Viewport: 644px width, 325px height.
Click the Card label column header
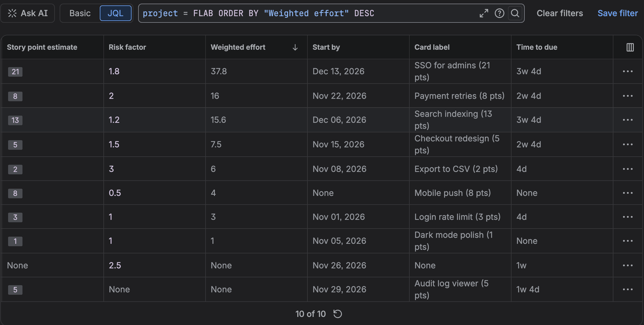click(432, 47)
